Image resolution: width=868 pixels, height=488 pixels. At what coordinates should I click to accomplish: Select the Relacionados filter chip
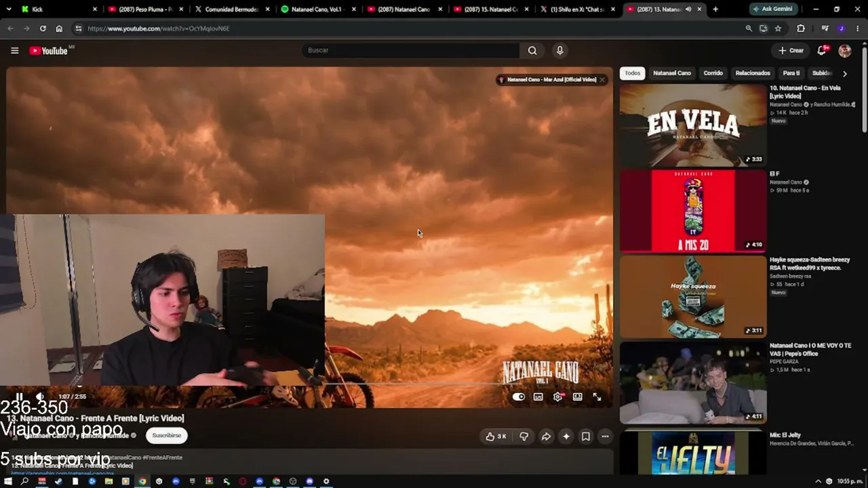coord(753,73)
